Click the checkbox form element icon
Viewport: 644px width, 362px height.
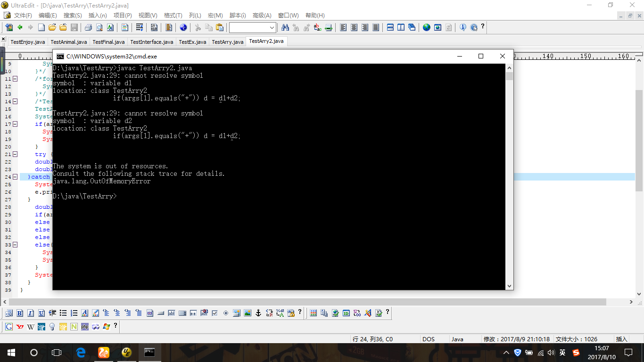point(215,313)
